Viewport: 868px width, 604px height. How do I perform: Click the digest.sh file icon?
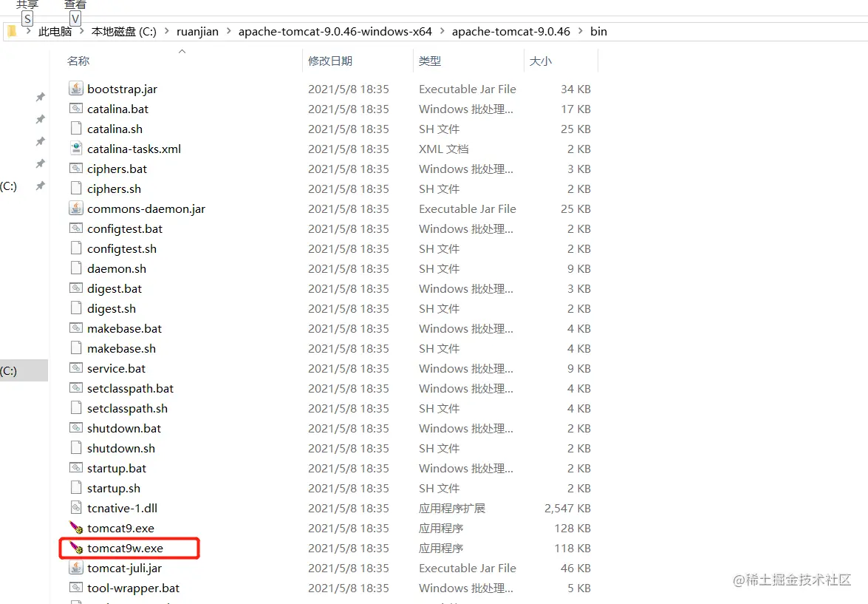coord(76,308)
